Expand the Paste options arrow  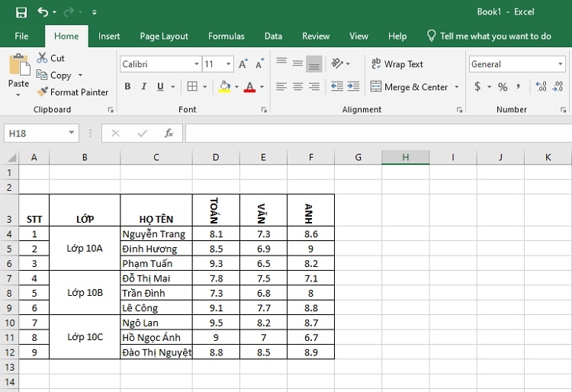click(x=18, y=95)
